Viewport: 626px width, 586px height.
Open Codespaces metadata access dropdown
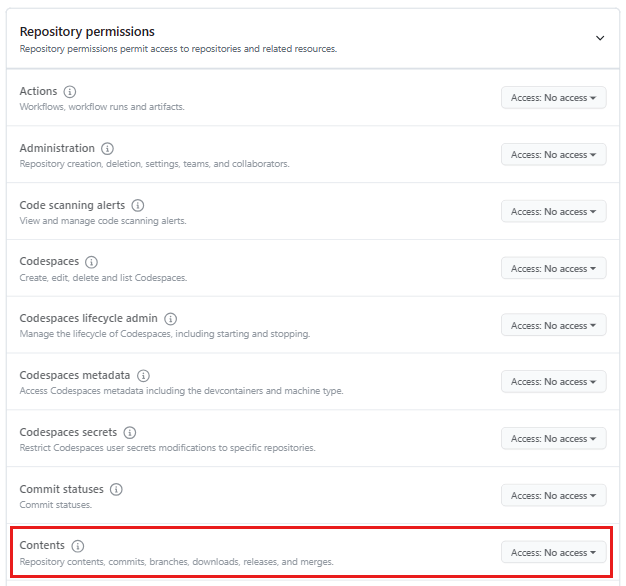click(553, 382)
